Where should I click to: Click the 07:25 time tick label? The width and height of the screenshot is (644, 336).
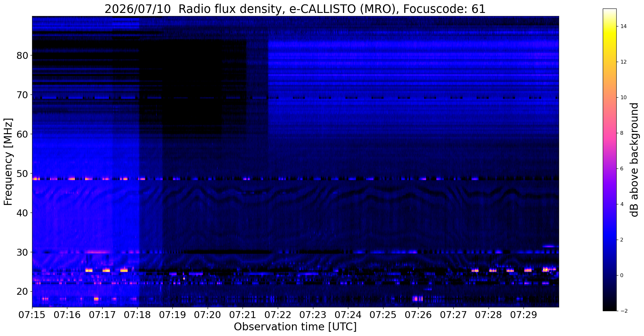(x=383, y=315)
